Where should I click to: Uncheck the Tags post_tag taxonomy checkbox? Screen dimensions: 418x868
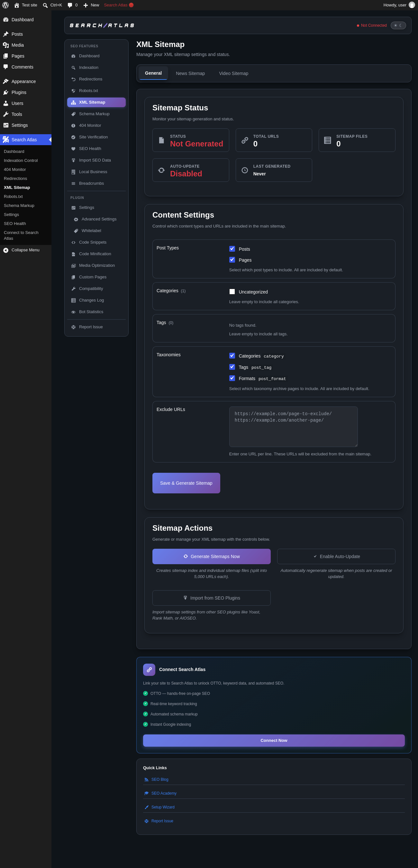[232, 367]
